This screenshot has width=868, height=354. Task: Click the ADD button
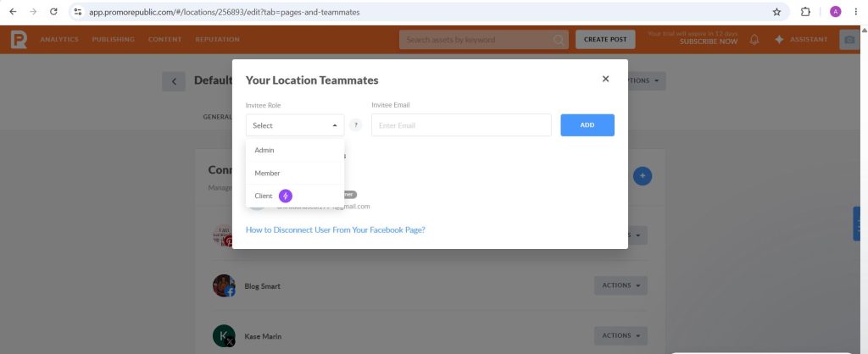point(587,125)
